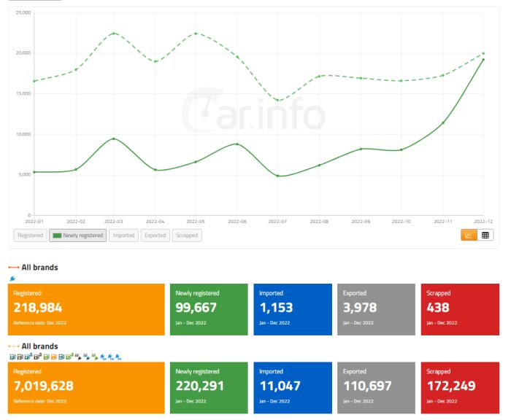Viewport: 511px width, 420px height.
Task: Toggle the Exported series in chart legend
Action: tap(155, 236)
